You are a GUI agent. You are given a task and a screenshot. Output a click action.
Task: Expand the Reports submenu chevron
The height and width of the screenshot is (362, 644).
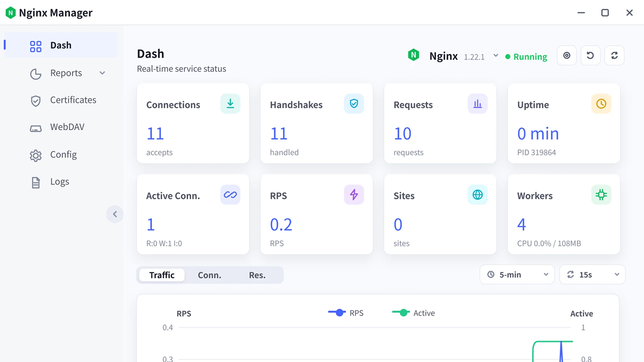(102, 73)
